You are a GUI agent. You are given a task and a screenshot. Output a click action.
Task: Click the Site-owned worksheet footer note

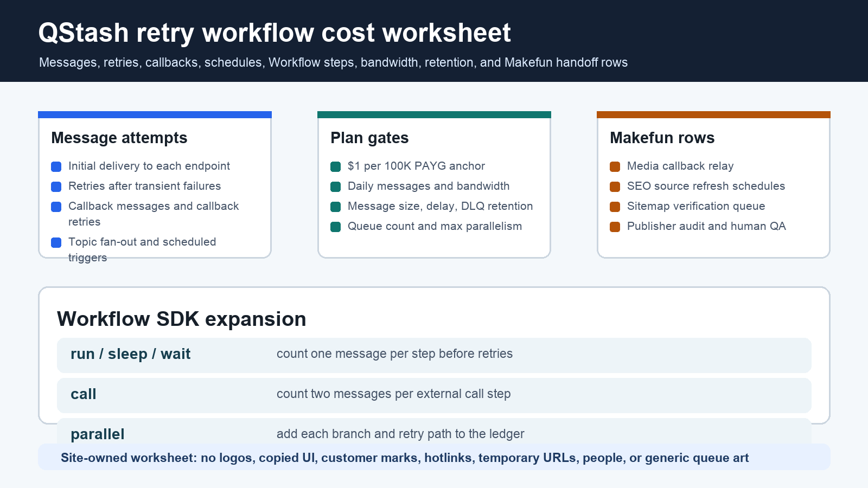pos(405,458)
